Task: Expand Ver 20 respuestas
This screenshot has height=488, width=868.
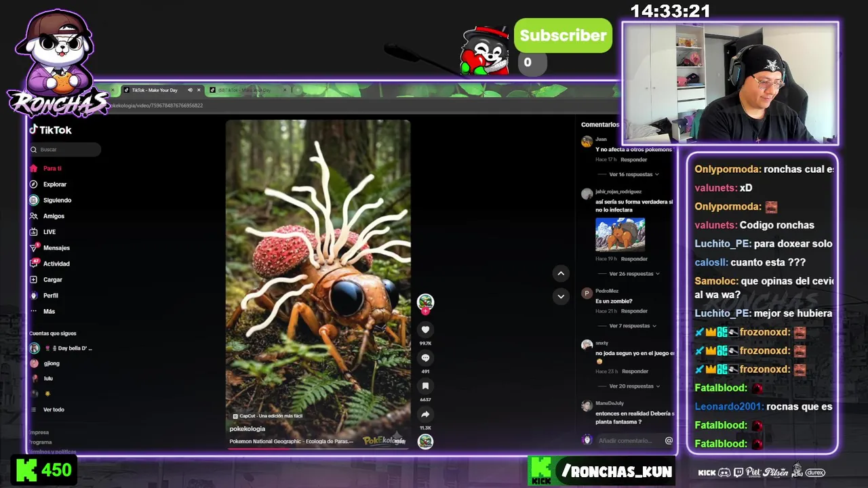Action: [x=634, y=386]
